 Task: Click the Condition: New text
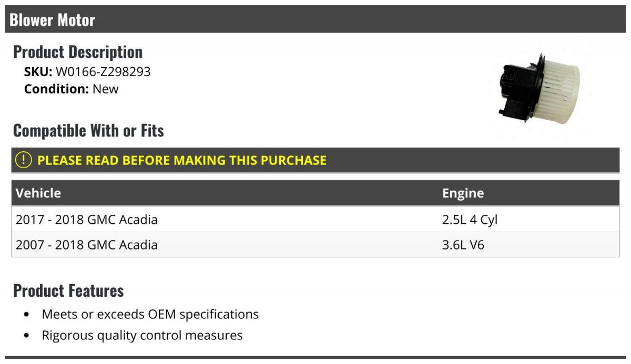72,89
